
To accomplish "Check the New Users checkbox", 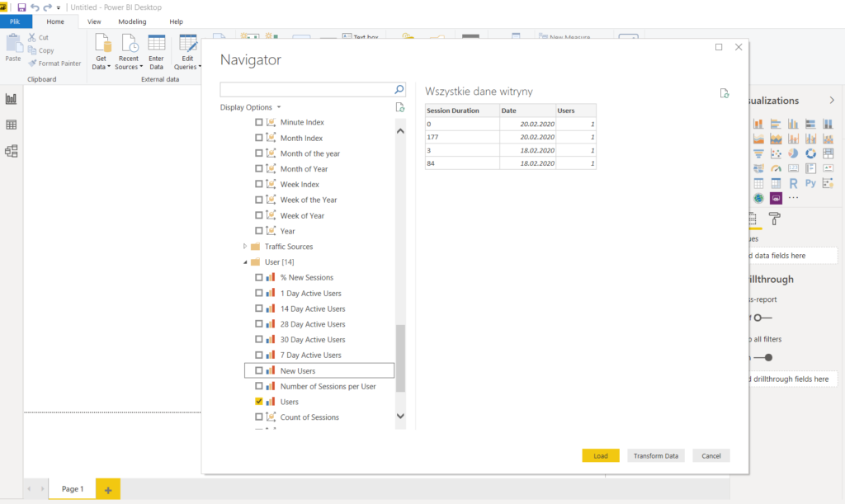I will [x=258, y=370].
